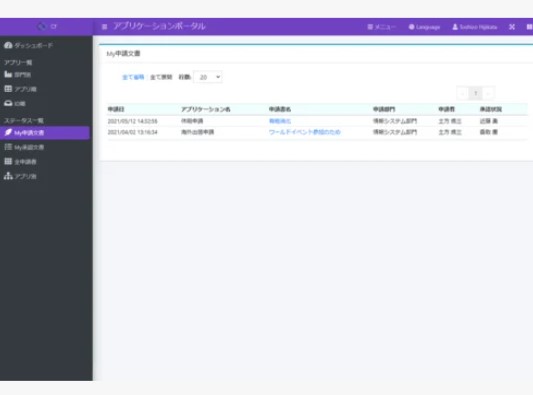Click the hamburger icon beside アプリケーションポータル
The height and width of the screenshot is (395, 533).
(x=104, y=27)
